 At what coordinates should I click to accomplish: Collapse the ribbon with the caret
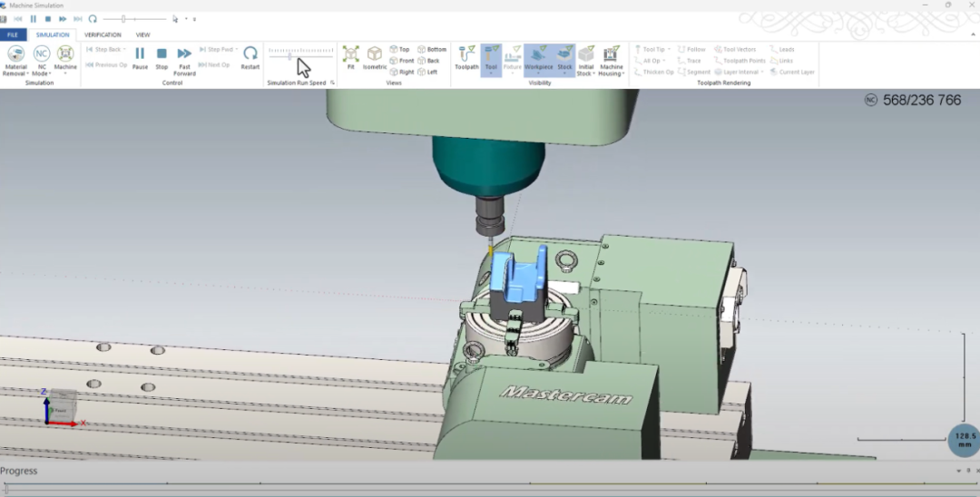point(973,35)
